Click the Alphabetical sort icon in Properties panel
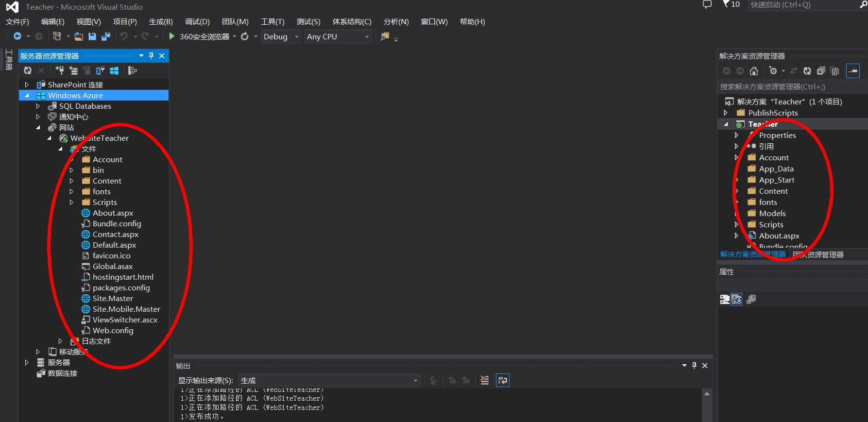 point(737,299)
